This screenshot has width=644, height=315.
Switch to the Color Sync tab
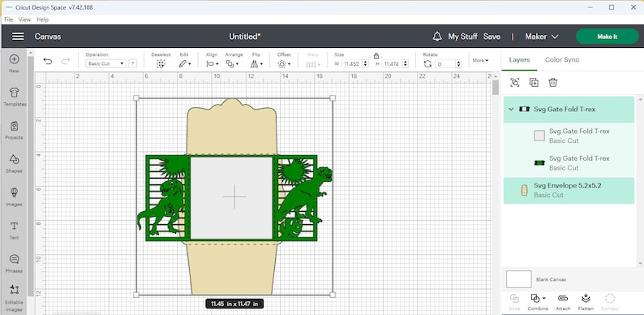562,60
